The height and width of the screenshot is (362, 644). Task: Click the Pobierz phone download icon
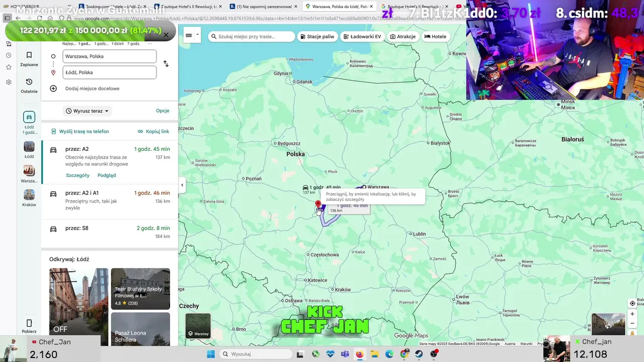pos(29,323)
